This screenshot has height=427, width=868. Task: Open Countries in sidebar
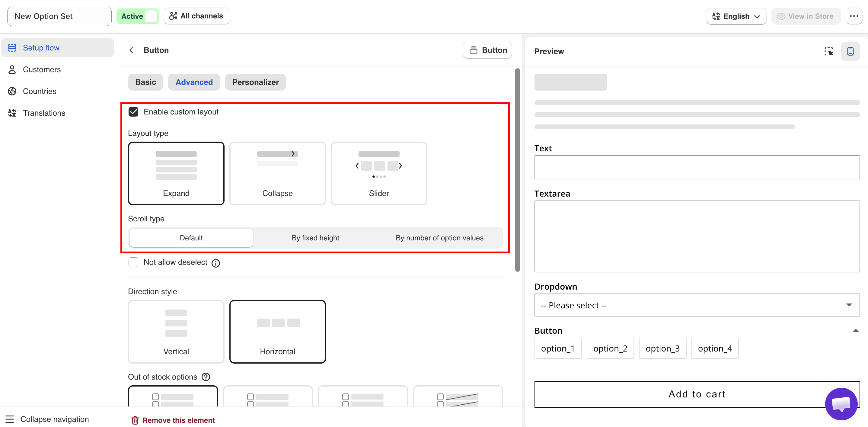point(58,91)
